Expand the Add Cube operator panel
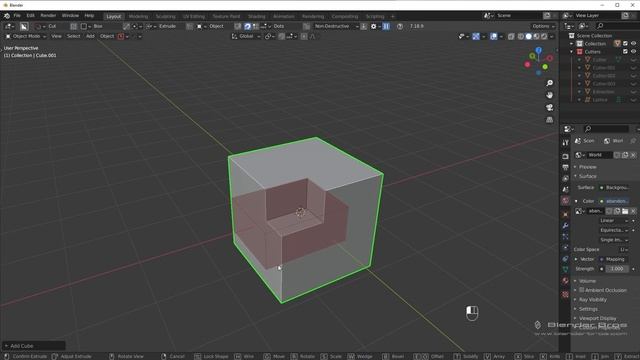 click(x=33, y=346)
